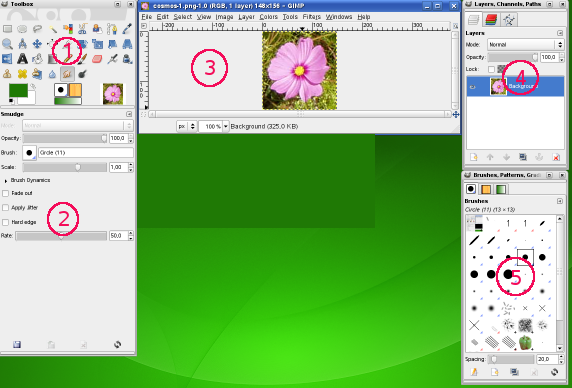Expand the Brush Dynamics section
The height and width of the screenshot is (388, 572).
6,181
